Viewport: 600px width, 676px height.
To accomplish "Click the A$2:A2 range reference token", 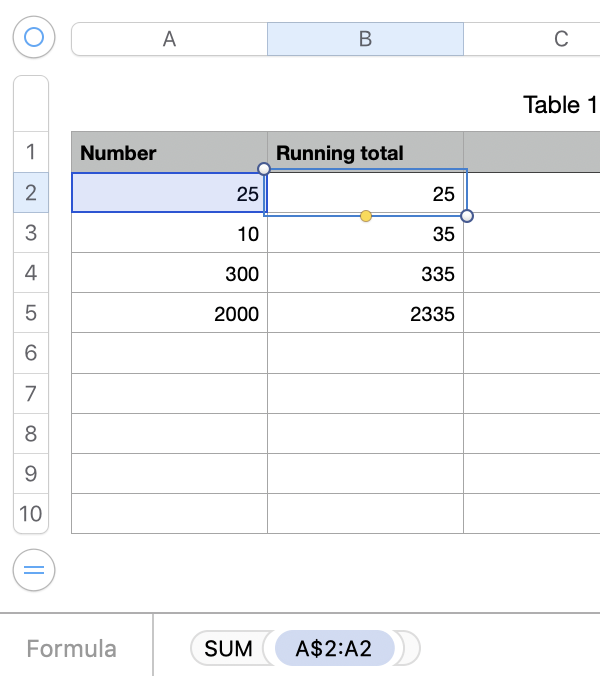I will 334,648.
